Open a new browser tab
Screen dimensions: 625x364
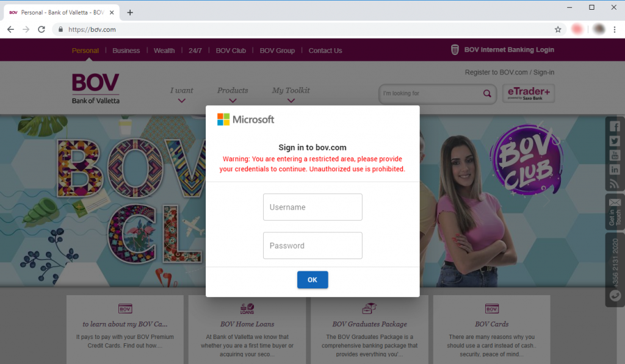click(130, 12)
